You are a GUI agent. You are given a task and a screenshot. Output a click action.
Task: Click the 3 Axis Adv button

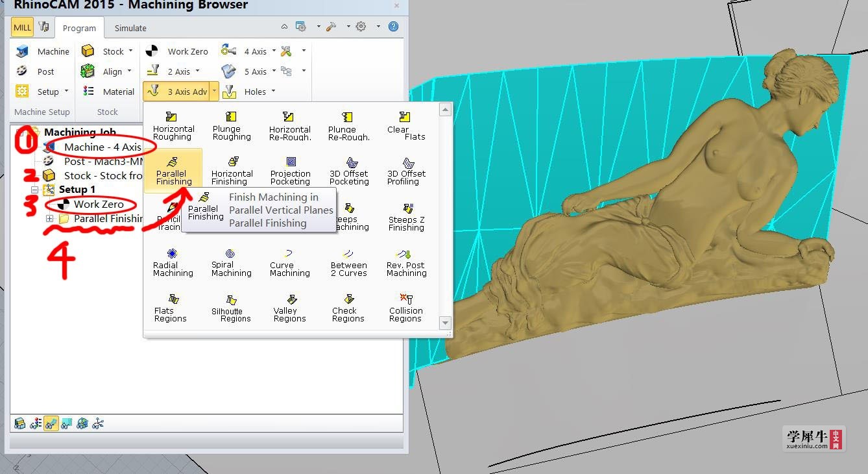point(176,92)
